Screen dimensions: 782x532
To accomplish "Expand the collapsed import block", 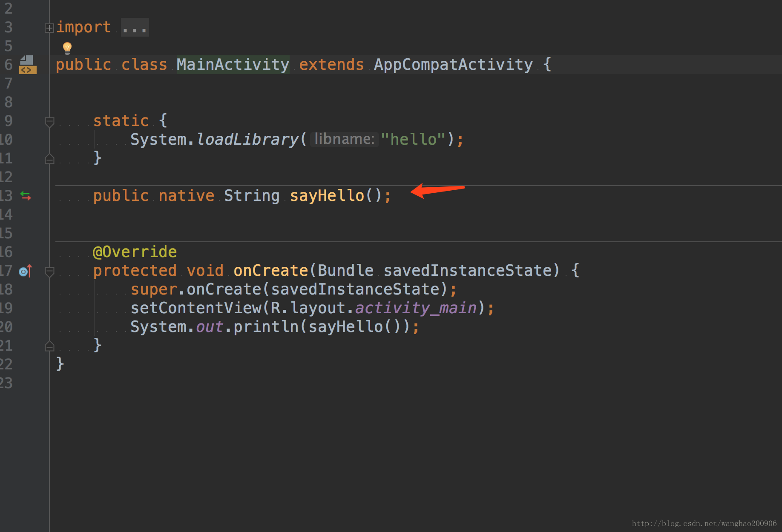I will pos(49,28).
